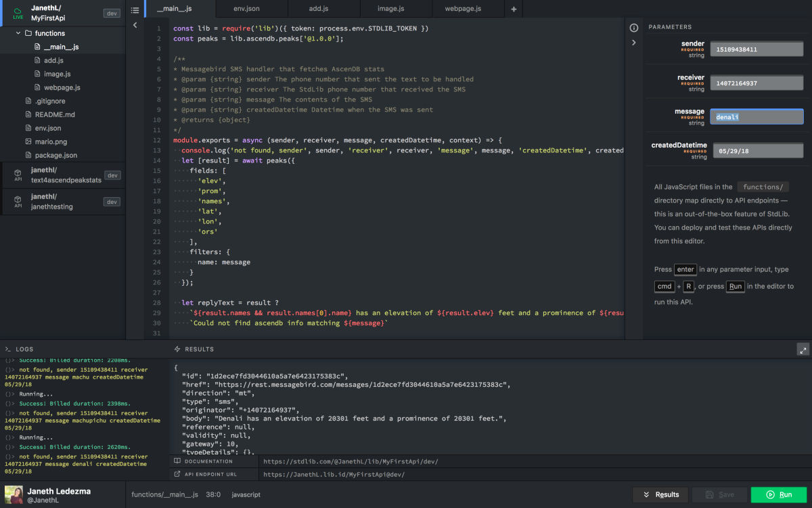Click the plus icon to add new tab
Image resolution: width=812 pixels, height=508 pixels.
pyautogui.click(x=514, y=9)
